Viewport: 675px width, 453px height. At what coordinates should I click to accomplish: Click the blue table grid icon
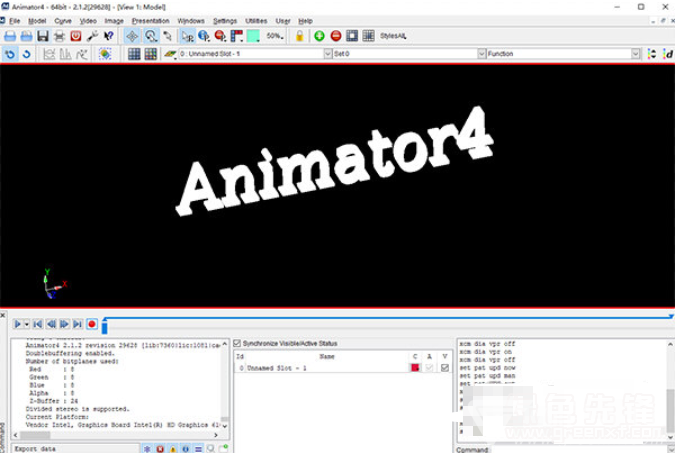click(x=134, y=54)
